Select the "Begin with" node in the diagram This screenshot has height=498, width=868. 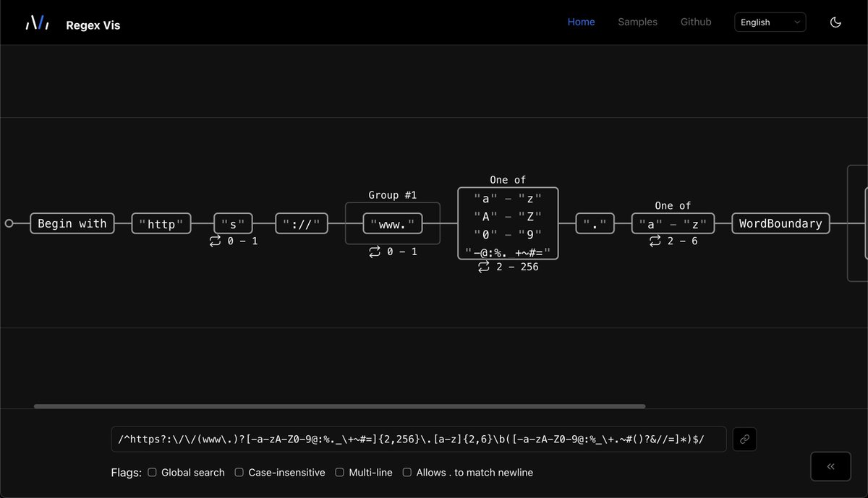point(72,223)
